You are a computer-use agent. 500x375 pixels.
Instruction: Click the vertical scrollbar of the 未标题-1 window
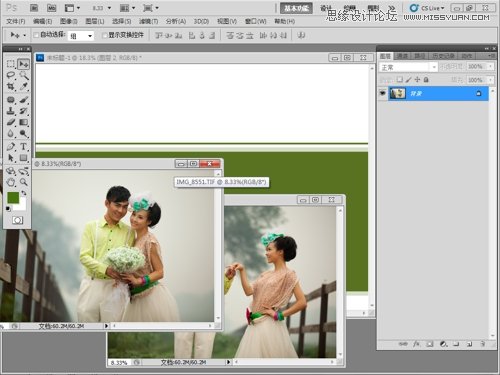point(372,187)
